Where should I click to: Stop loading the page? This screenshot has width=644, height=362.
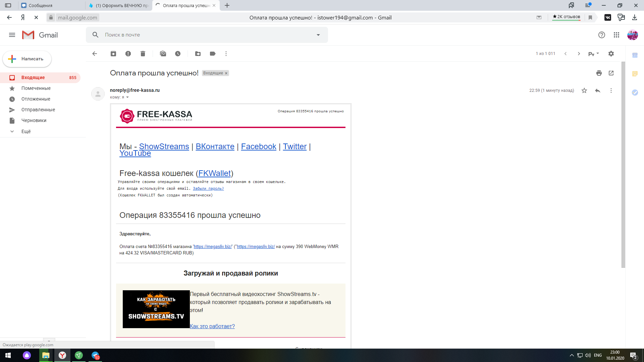click(x=36, y=17)
